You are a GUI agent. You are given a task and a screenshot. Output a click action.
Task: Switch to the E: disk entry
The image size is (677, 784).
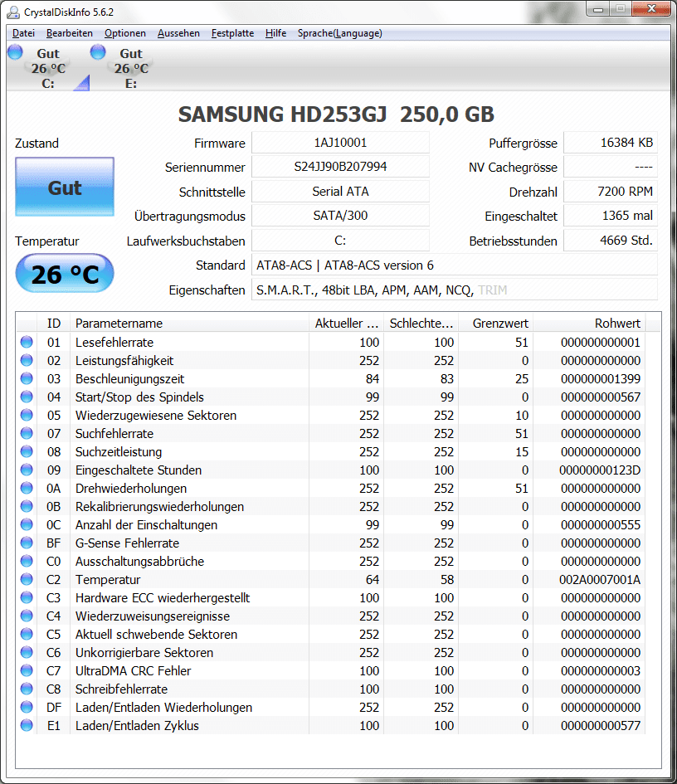click(x=131, y=68)
